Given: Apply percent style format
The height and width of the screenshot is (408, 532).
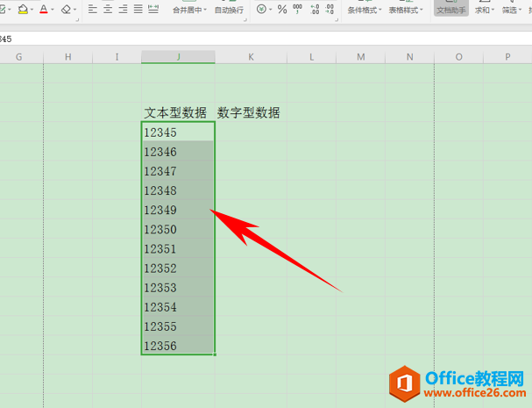Looking at the screenshot, I should pos(282,9).
